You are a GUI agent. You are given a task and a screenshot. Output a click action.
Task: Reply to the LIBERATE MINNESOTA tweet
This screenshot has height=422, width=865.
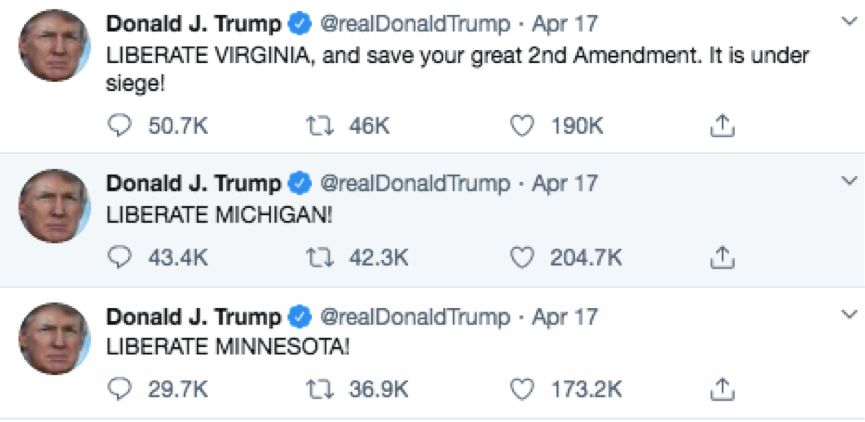(x=119, y=389)
